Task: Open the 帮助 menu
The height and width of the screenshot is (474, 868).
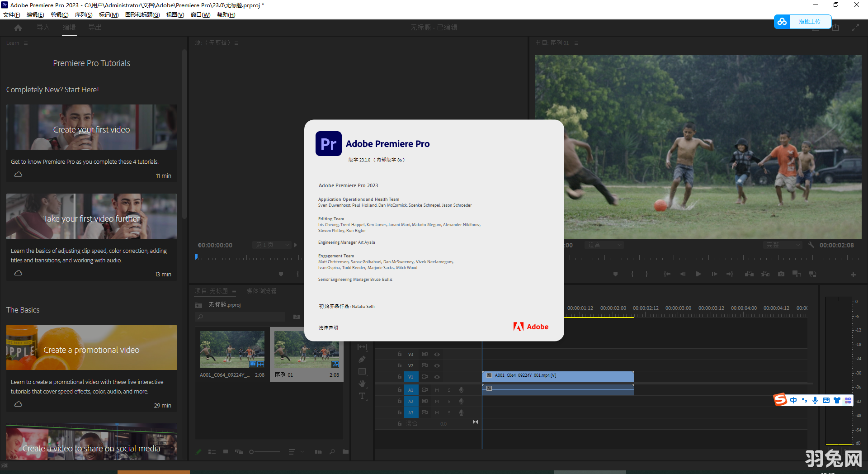Action: pos(225,14)
